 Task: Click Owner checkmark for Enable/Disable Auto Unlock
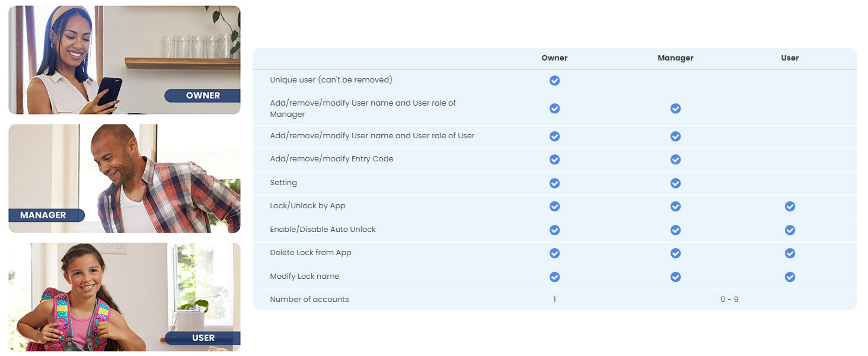554,230
